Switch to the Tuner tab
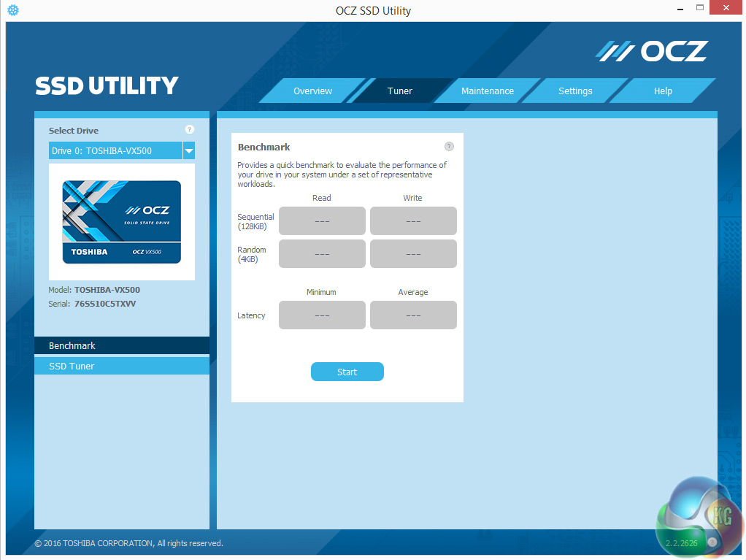 [400, 91]
